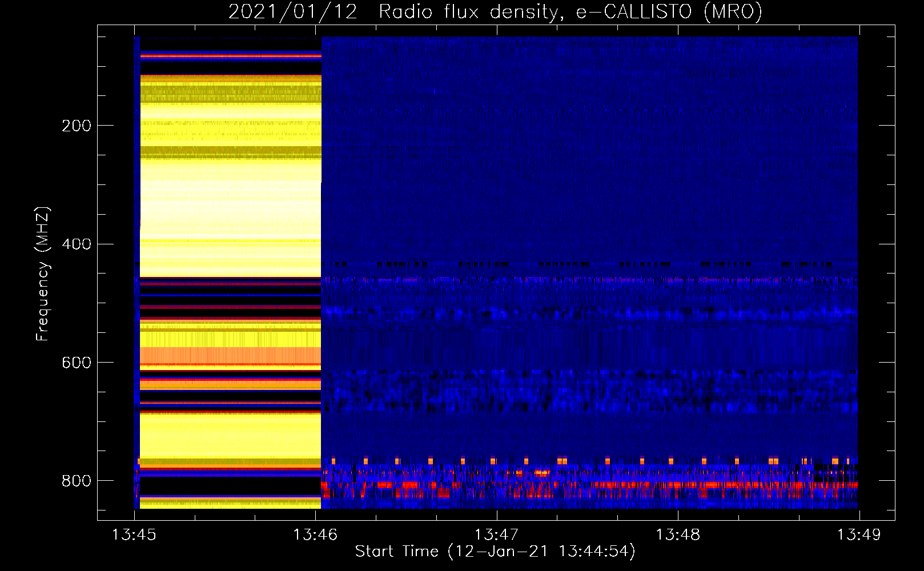Image resolution: width=924 pixels, height=571 pixels.
Task: Select the 'Frequency (MHZ)' y-axis label
Action: click(43, 274)
